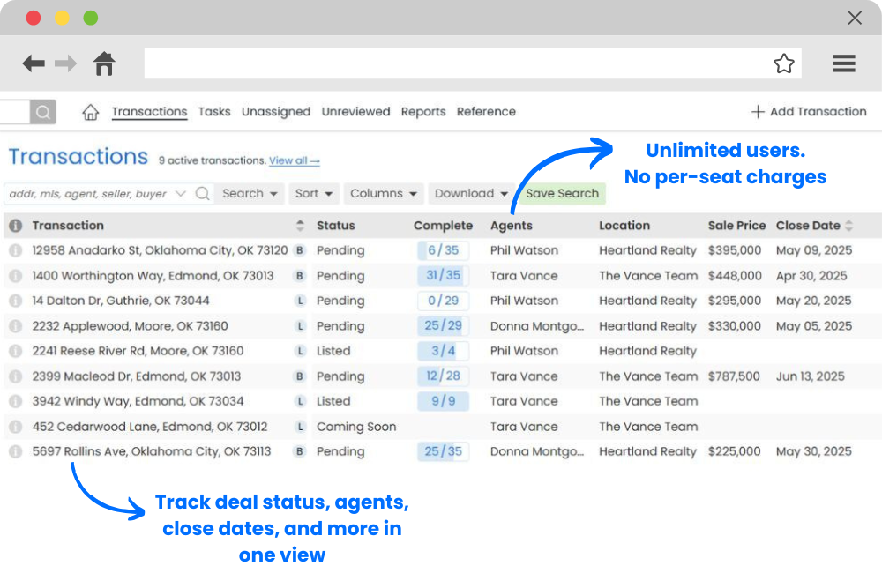The height and width of the screenshot is (588, 882).
Task: Click the 31/35 completion progress bar
Action: point(444,275)
